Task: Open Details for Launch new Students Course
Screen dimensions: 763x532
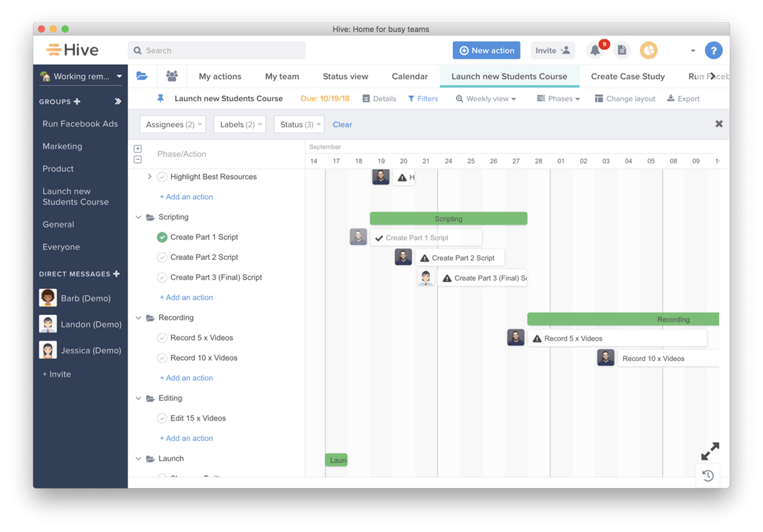Action: coord(379,98)
